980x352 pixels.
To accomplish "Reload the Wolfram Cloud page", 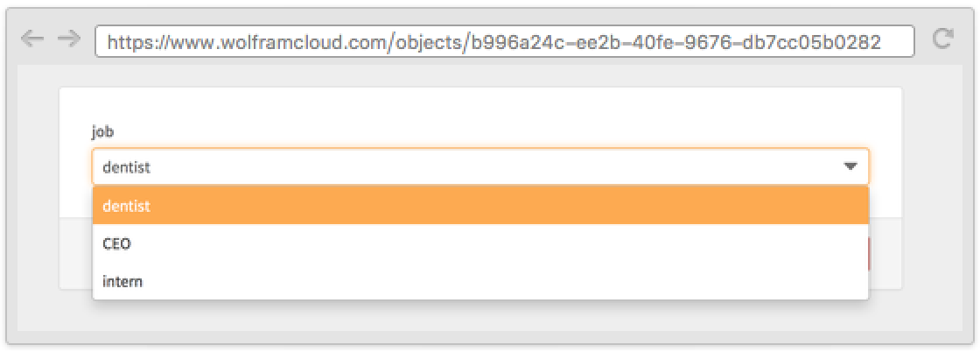I will [942, 39].
